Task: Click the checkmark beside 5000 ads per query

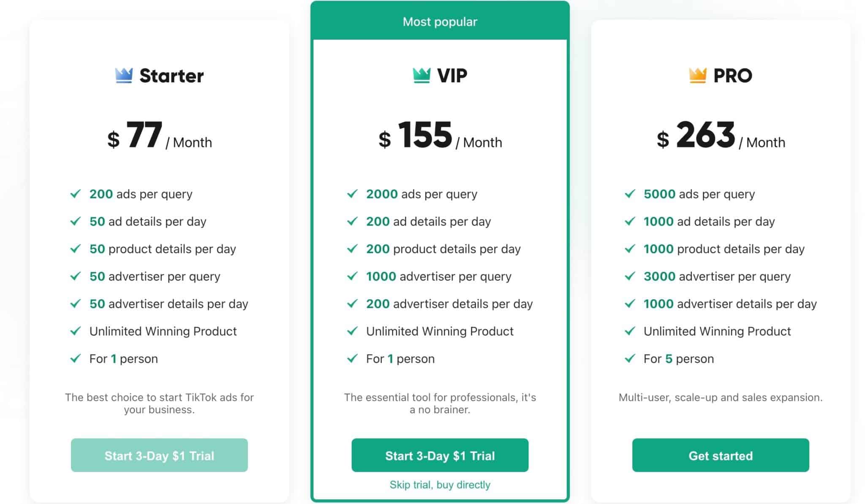Action: point(630,194)
